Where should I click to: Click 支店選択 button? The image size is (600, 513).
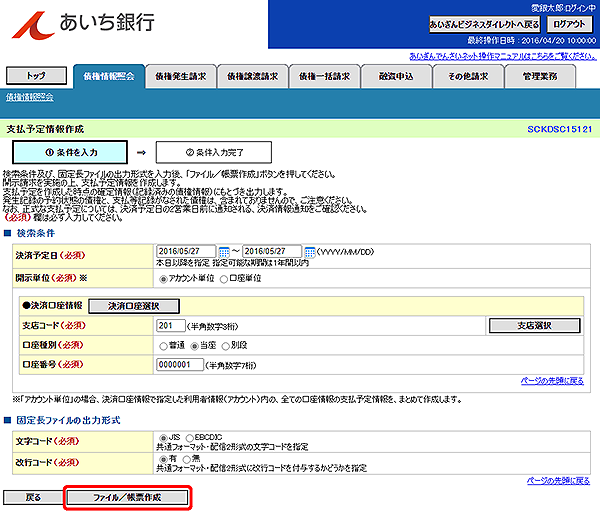pyautogui.click(x=535, y=326)
